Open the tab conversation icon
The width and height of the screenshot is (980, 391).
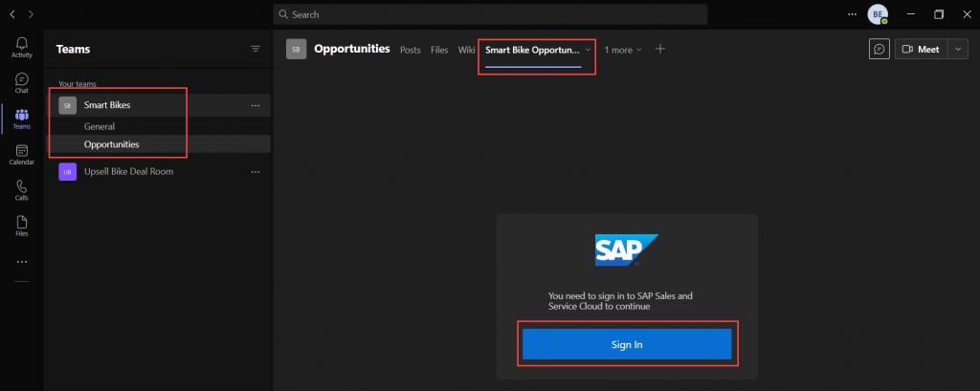pos(880,49)
